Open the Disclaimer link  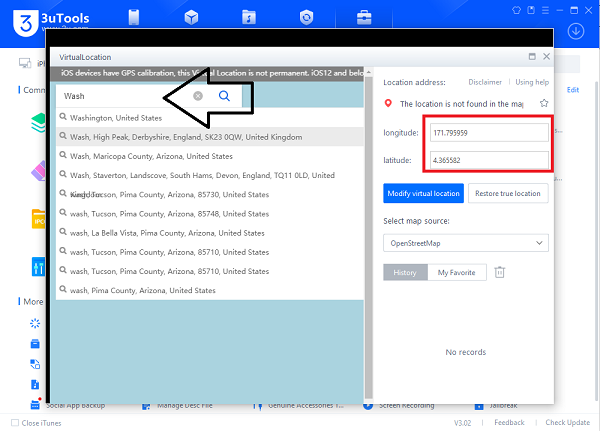(485, 82)
